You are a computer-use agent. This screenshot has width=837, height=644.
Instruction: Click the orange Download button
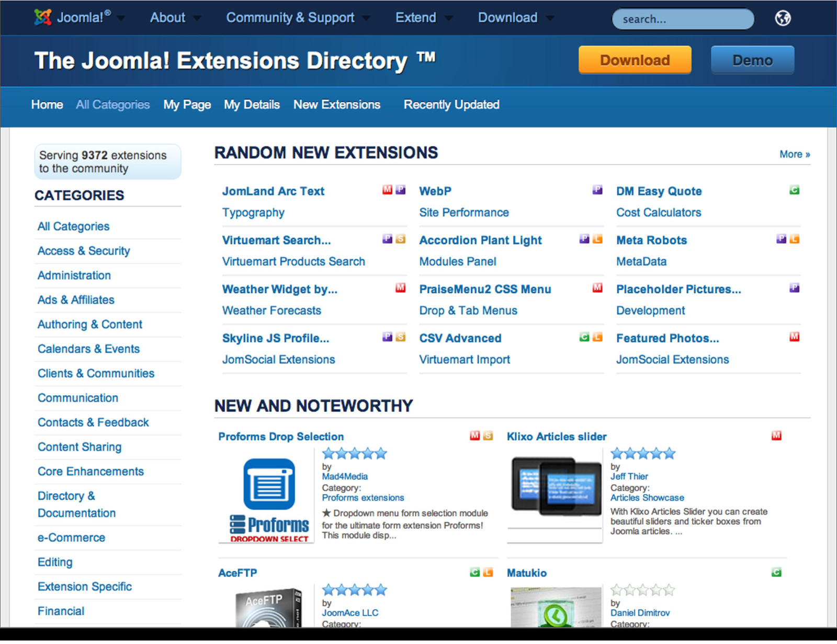[x=635, y=60]
